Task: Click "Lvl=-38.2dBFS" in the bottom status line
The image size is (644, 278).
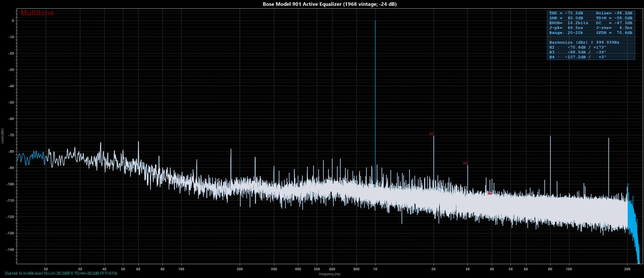Action: (x=61, y=274)
